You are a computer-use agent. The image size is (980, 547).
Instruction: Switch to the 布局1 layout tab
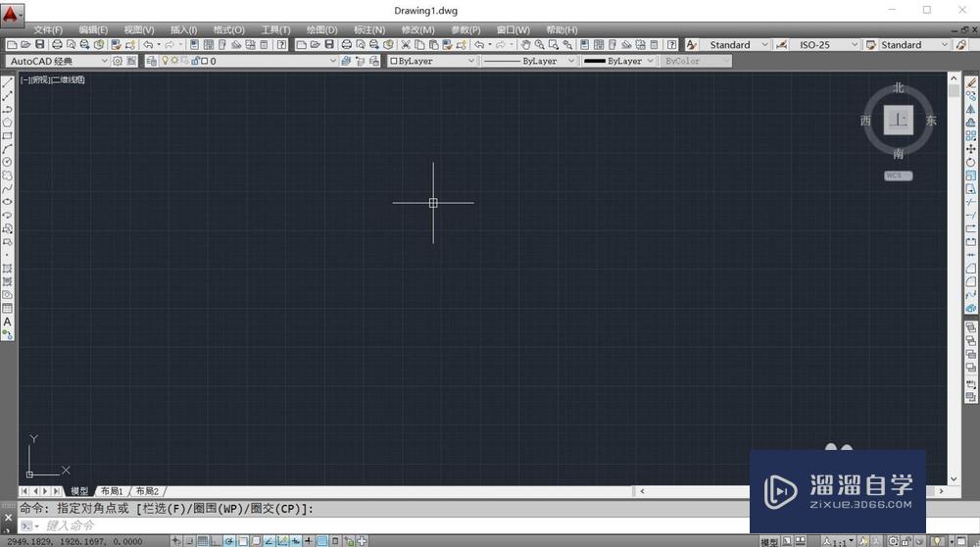[x=112, y=491]
